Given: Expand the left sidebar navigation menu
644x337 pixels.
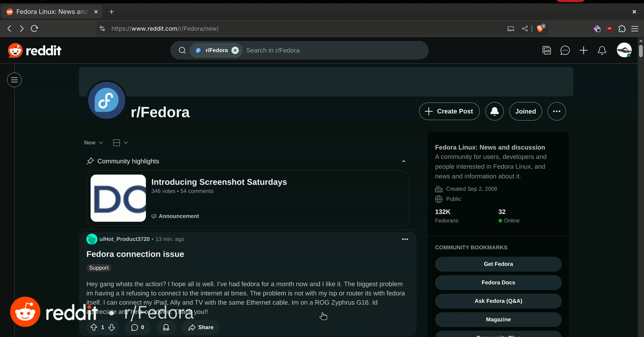Looking at the screenshot, I should coord(14,80).
